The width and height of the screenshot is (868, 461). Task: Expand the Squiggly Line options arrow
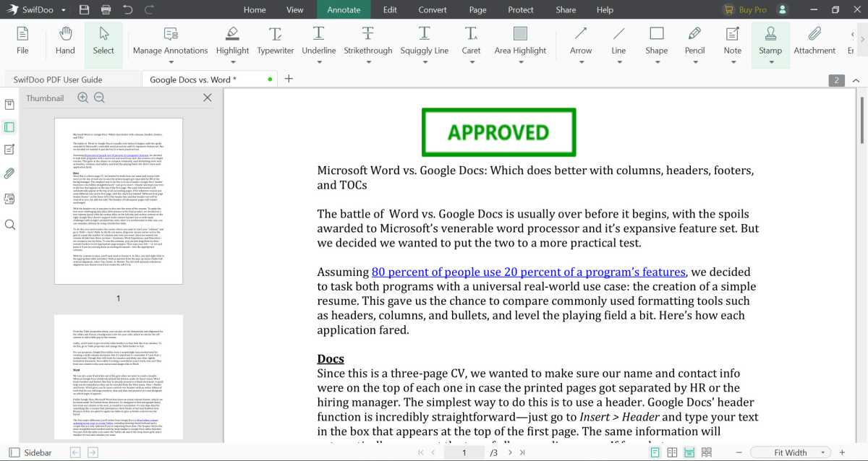pos(424,62)
